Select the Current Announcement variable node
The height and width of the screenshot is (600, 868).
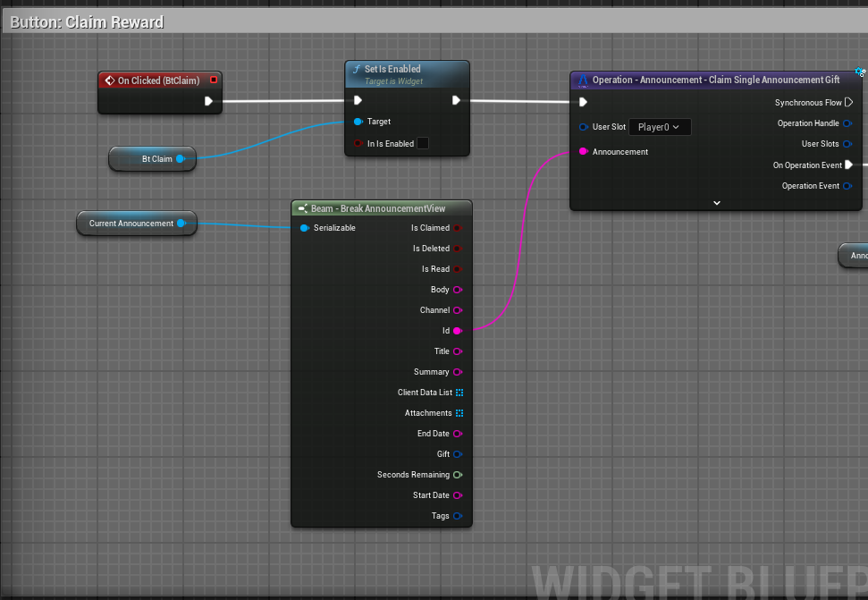point(131,224)
